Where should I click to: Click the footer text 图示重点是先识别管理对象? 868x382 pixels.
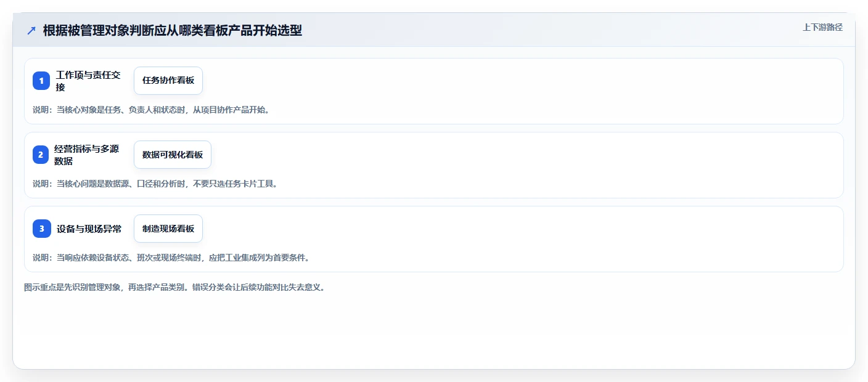tap(174, 287)
